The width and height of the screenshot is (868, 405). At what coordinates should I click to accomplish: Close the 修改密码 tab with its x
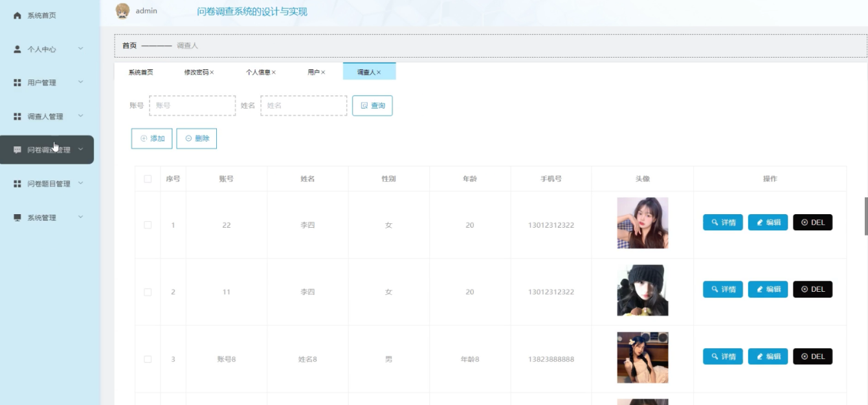coord(212,72)
